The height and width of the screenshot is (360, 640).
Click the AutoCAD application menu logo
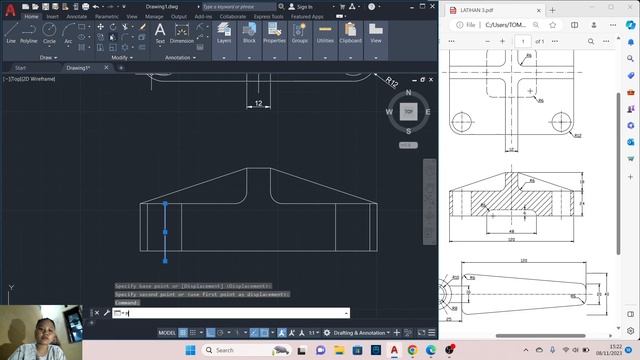10,10
